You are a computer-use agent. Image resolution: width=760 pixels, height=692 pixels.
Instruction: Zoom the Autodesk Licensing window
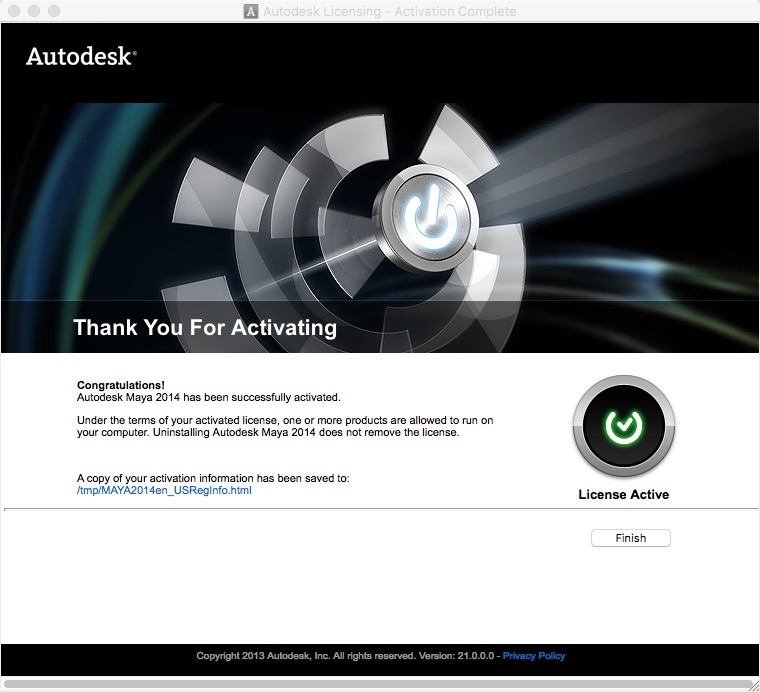tap(54, 11)
